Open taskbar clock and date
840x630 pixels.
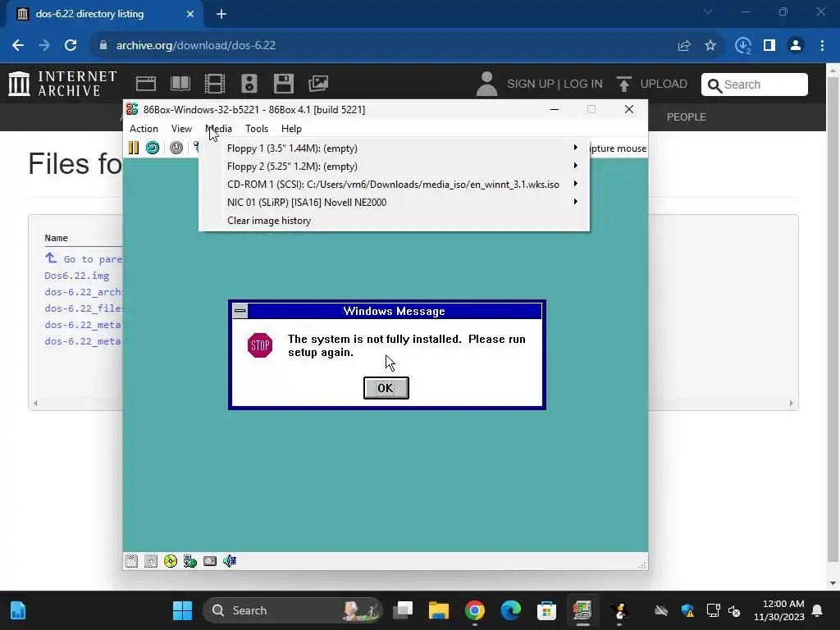(779, 610)
